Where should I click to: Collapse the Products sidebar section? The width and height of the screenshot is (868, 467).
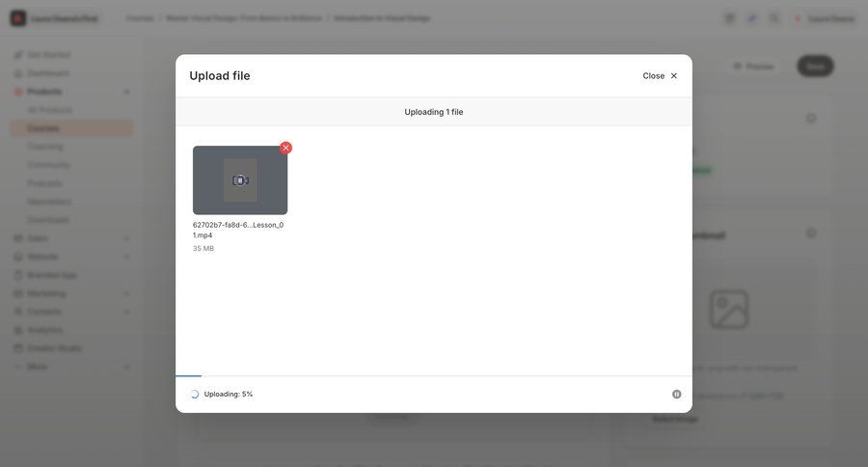(x=126, y=92)
